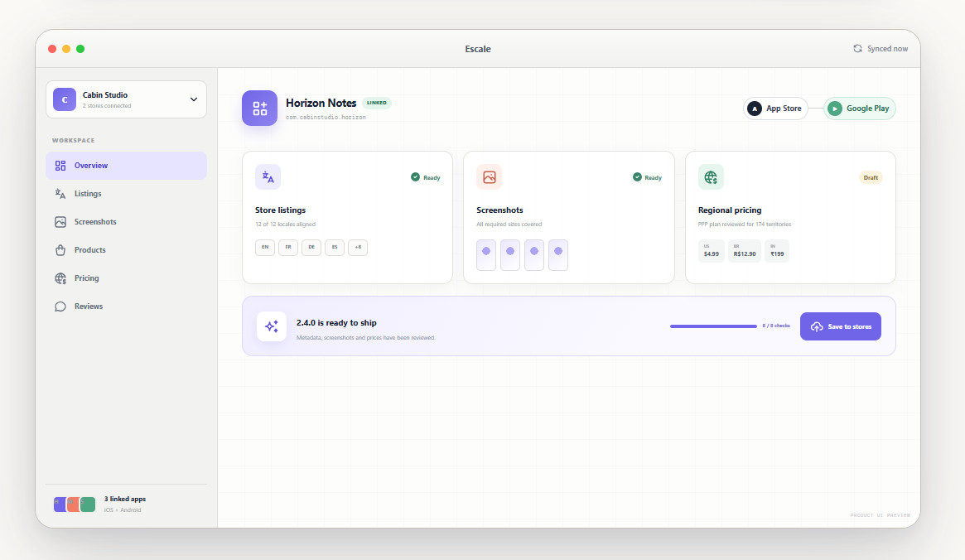Open the fourth screenshot thumbnail
The width and height of the screenshot is (965, 560).
558,255
